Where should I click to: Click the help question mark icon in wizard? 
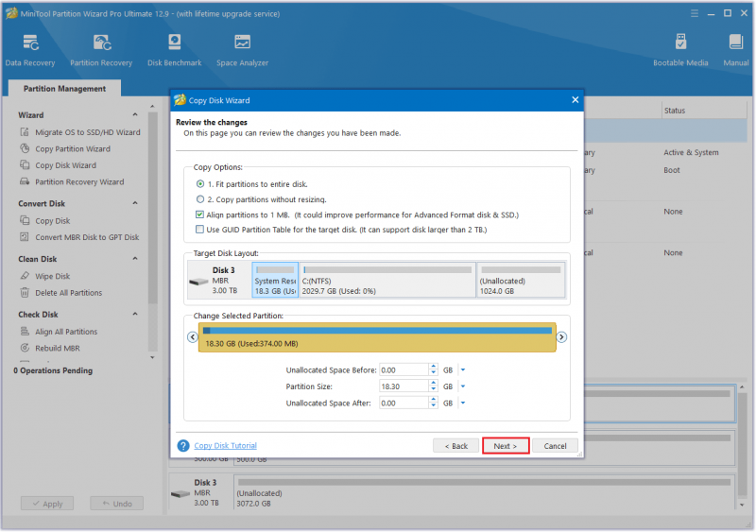183,446
